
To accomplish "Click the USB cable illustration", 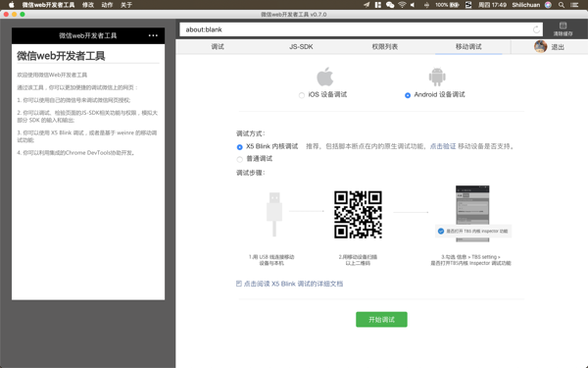I will [274, 214].
